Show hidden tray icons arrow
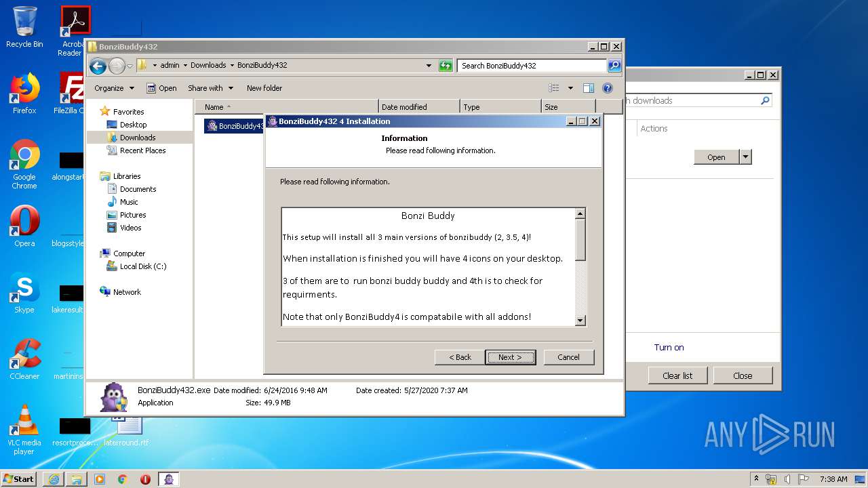Screen dimensions: 868x488 [x=756, y=479]
